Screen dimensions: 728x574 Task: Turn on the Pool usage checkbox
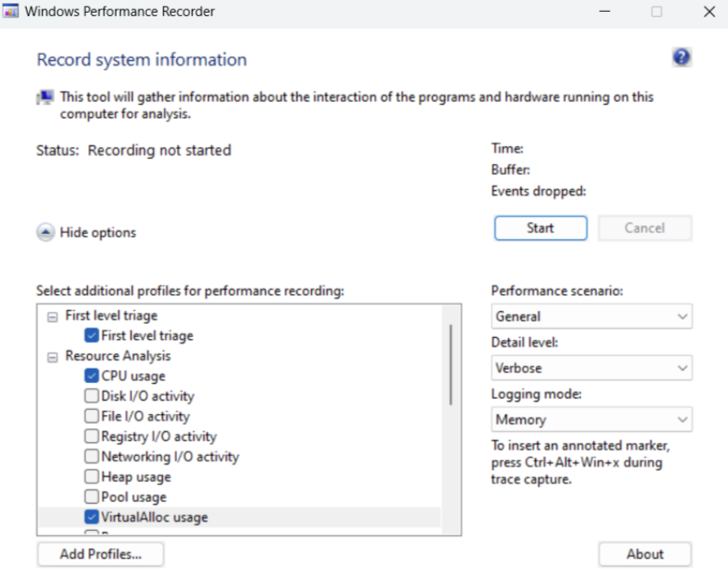tap(91, 496)
